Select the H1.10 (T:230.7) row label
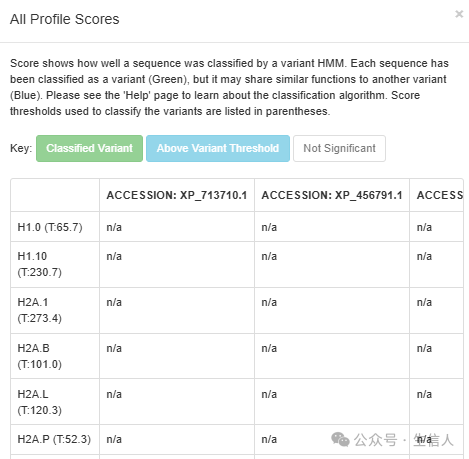Image resolution: width=469 pixels, height=459 pixels. (x=55, y=264)
